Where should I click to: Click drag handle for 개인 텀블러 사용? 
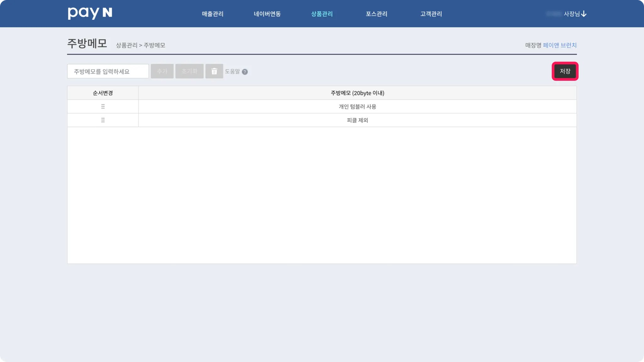click(x=103, y=107)
